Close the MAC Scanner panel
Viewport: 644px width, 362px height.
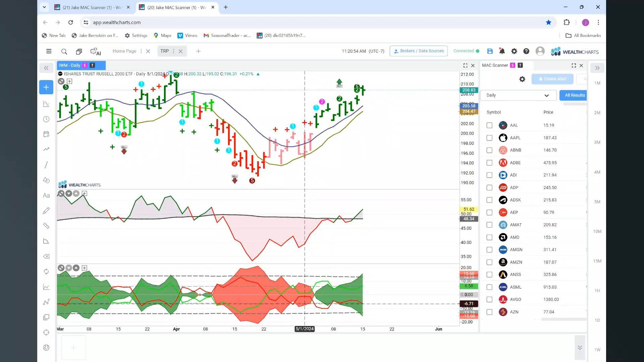tap(581, 65)
